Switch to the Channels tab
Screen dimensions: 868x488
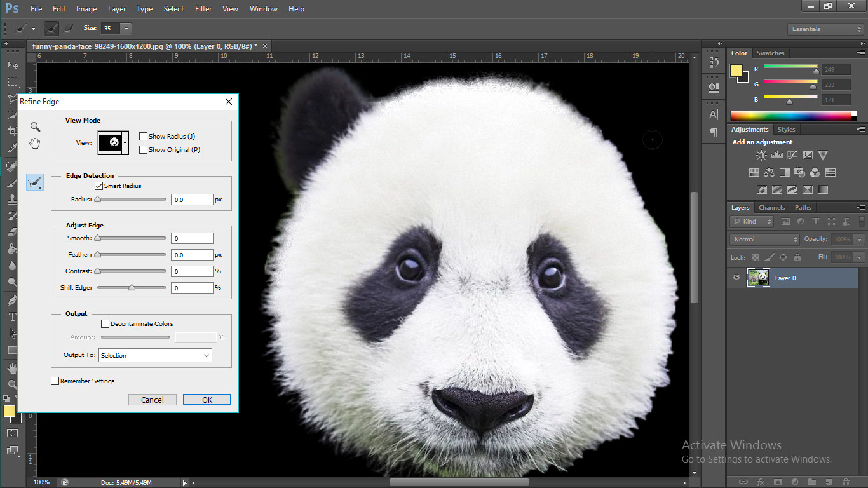(771, 208)
